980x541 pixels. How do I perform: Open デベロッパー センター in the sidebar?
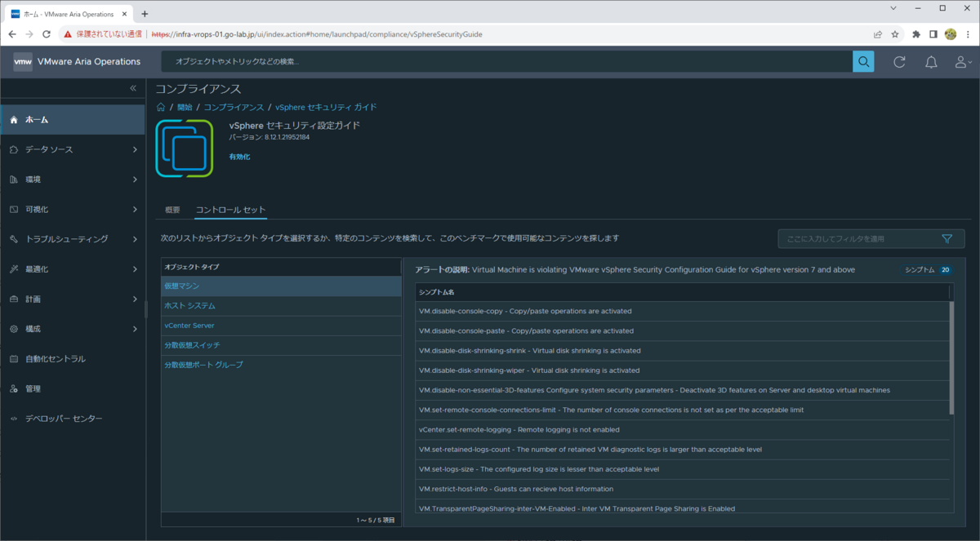(73, 419)
